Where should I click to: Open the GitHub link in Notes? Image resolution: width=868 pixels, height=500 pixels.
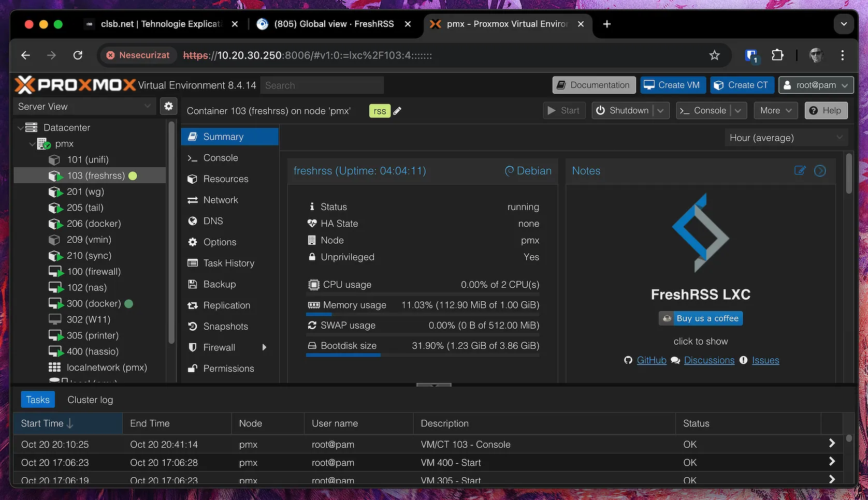(651, 360)
